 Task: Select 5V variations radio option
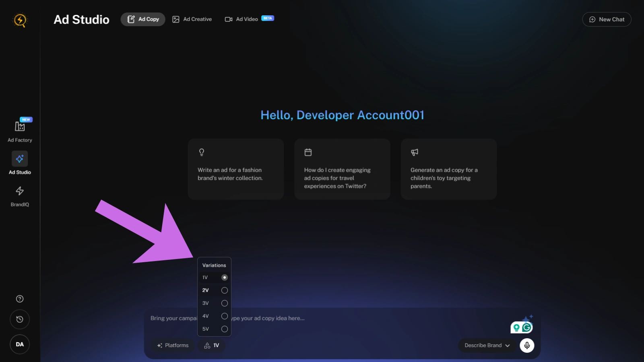coord(225,329)
